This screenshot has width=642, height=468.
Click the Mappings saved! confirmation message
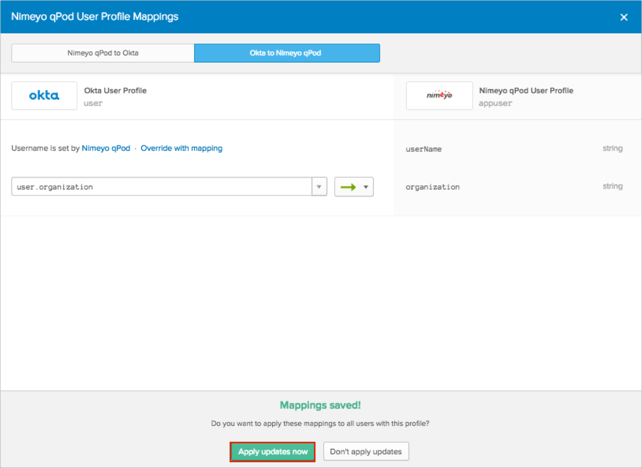[x=320, y=407]
